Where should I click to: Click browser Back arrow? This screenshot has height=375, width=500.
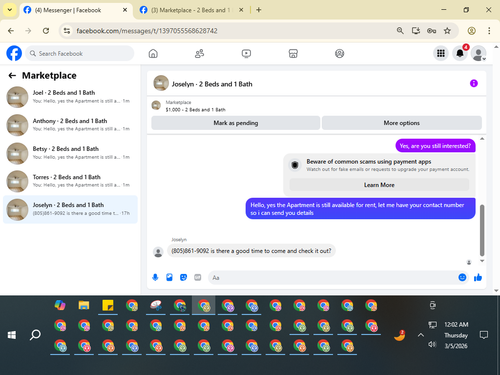(11, 31)
